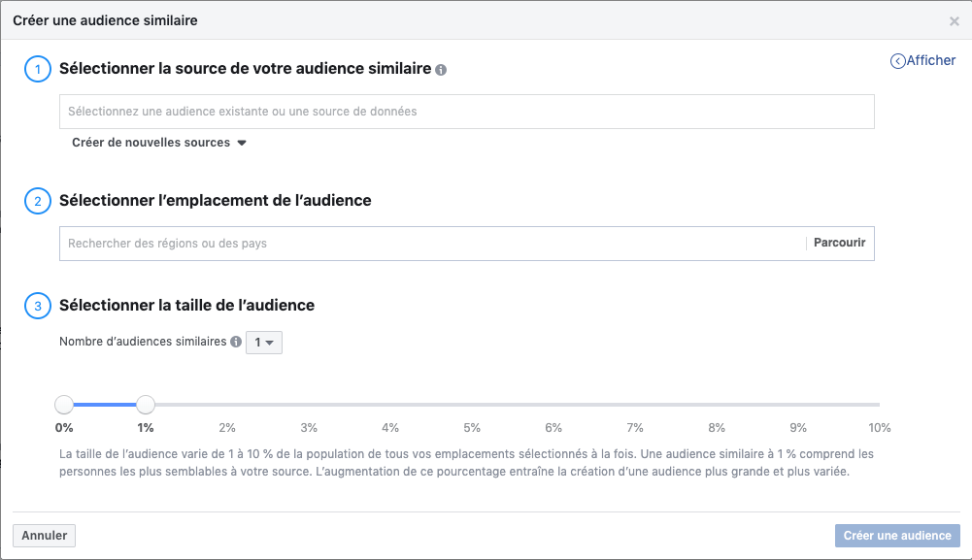Click the Annuler button
This screenshot has height=560, width=972.
pyautogui.click(x=44, y=535)
